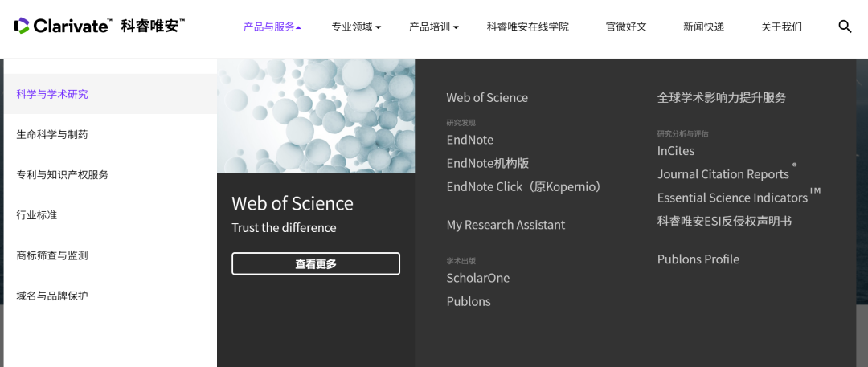Click the Clarivate logo
Image resolution: width=868 pixels, height=367 pixels.
(x=99, y=26)
